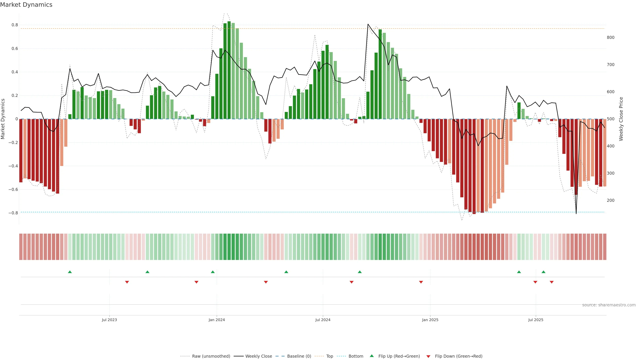The height and width of the screenshot is (362, 644).
Task: Click the Weekly Close Price axis title
Action: 621,119
